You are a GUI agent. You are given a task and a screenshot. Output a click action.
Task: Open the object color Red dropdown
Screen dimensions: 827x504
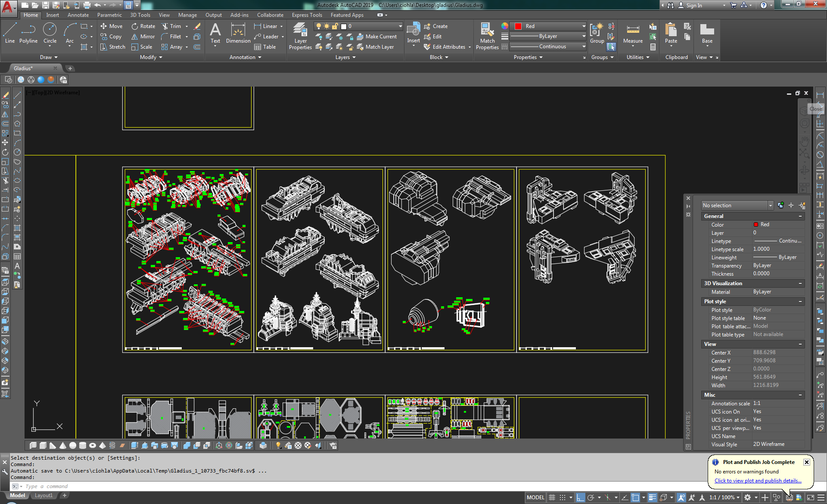coord(548,26)
